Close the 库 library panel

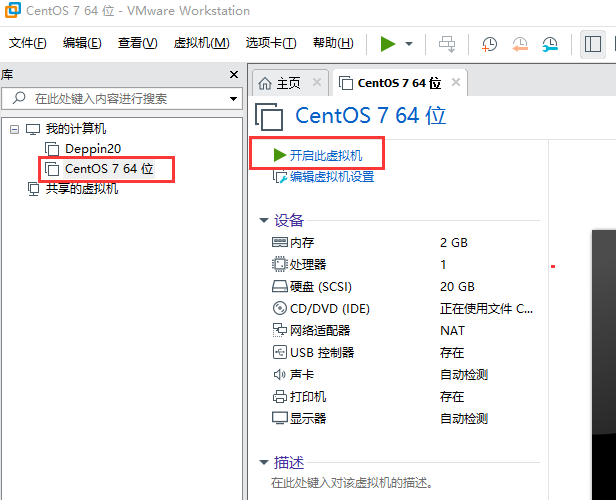pos(234,74)
